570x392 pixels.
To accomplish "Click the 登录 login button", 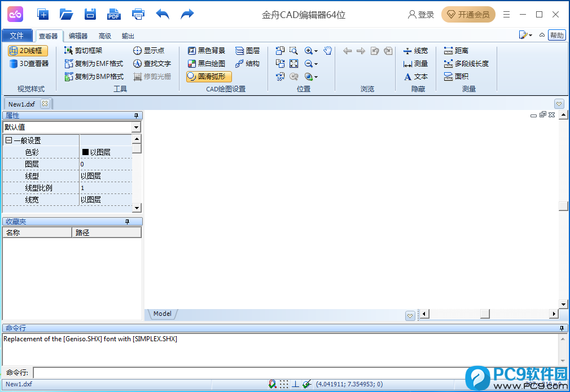I will point(421,15).
